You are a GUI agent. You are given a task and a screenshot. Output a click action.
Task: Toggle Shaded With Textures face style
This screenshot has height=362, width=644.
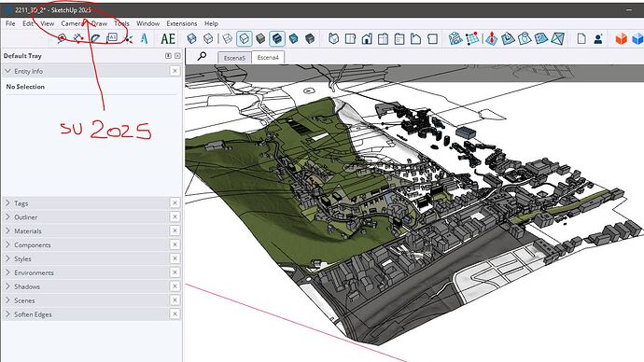pyautogui.click(x=277, y=39)
